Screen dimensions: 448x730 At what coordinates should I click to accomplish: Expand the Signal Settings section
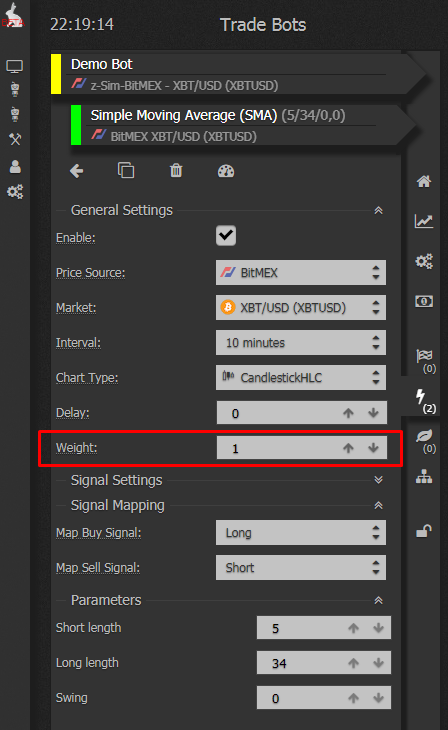point(379,480)
